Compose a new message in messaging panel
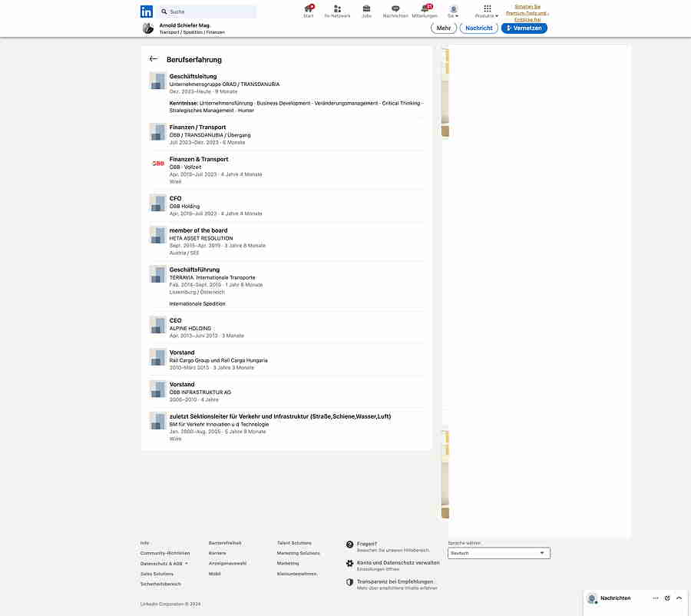 point(667,598)
